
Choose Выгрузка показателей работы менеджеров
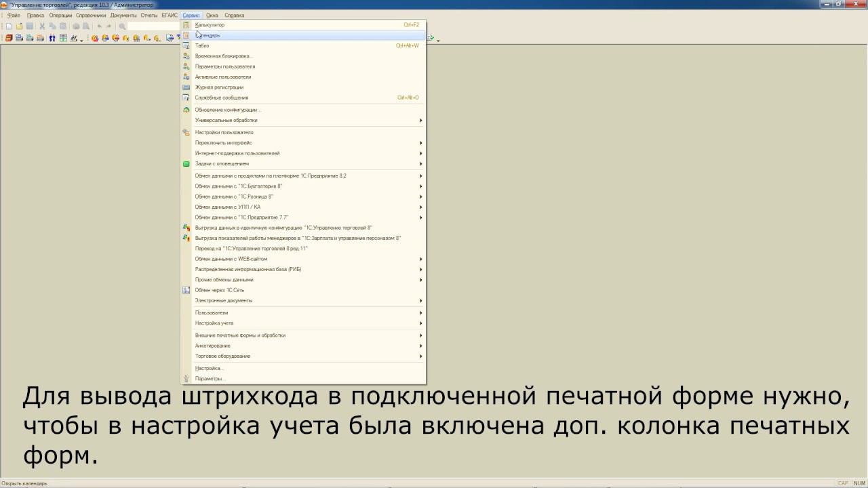click(303, 238)
